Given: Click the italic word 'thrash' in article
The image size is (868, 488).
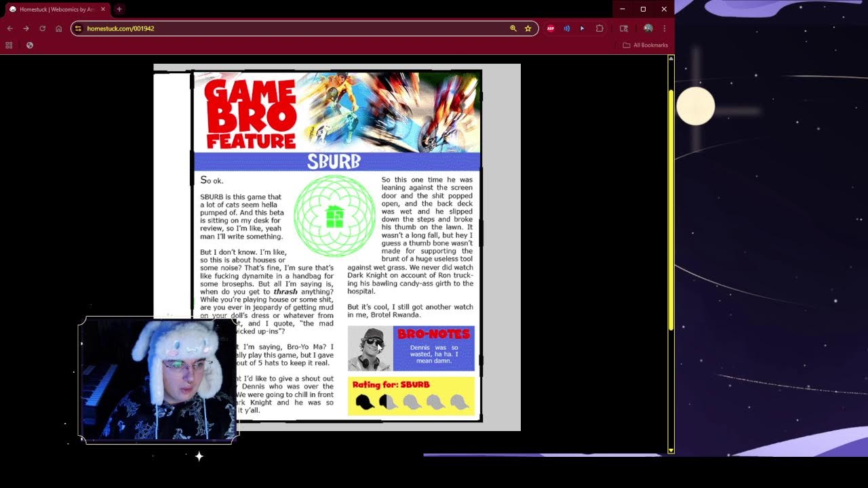Looking at the screenshot, I should [285, 291].
